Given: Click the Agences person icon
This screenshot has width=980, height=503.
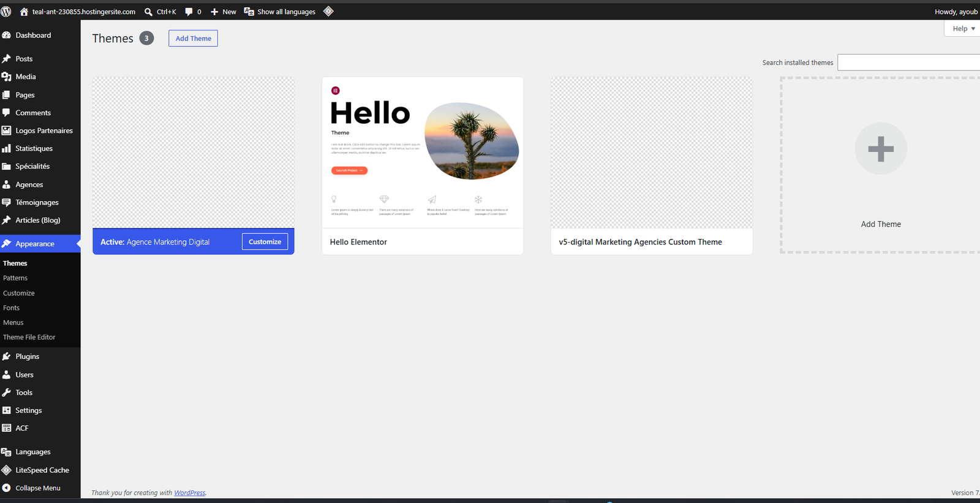Looking at the screenshot, I should pyautogui.click(x=7, y=184).
